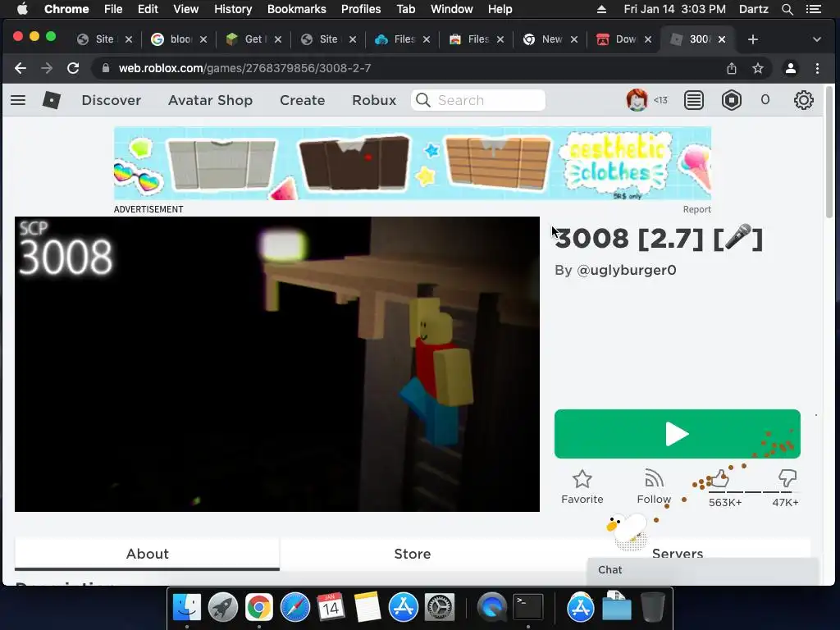The image size is (840, 630).
Task: Dislike the game with thumbs down
Action: tap(787, 478)
